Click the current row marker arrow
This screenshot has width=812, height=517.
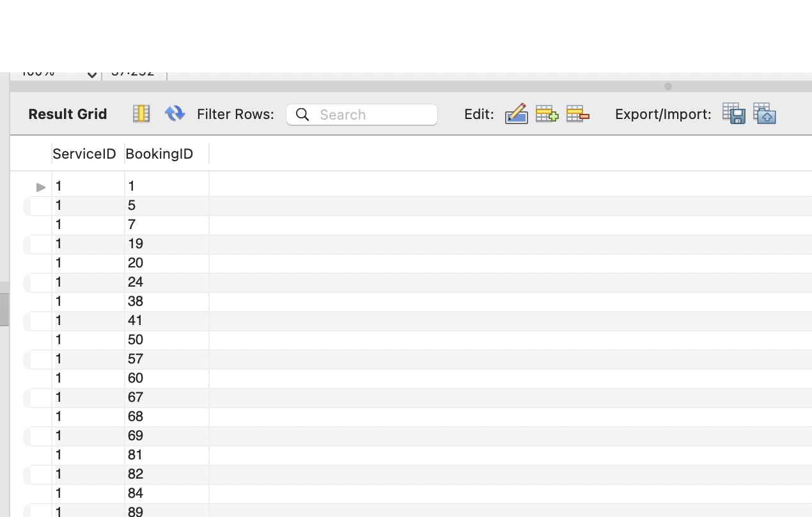pos(40,187)
